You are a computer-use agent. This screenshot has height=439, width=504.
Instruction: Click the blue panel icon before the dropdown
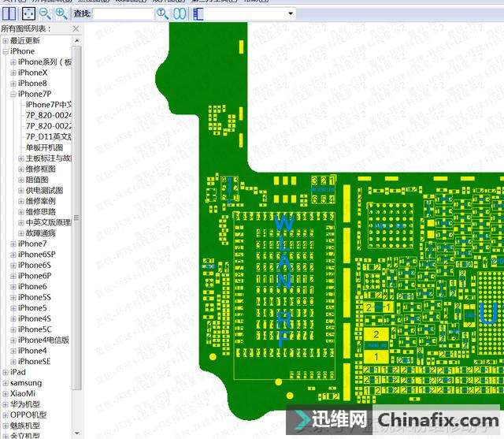point(196,13)
